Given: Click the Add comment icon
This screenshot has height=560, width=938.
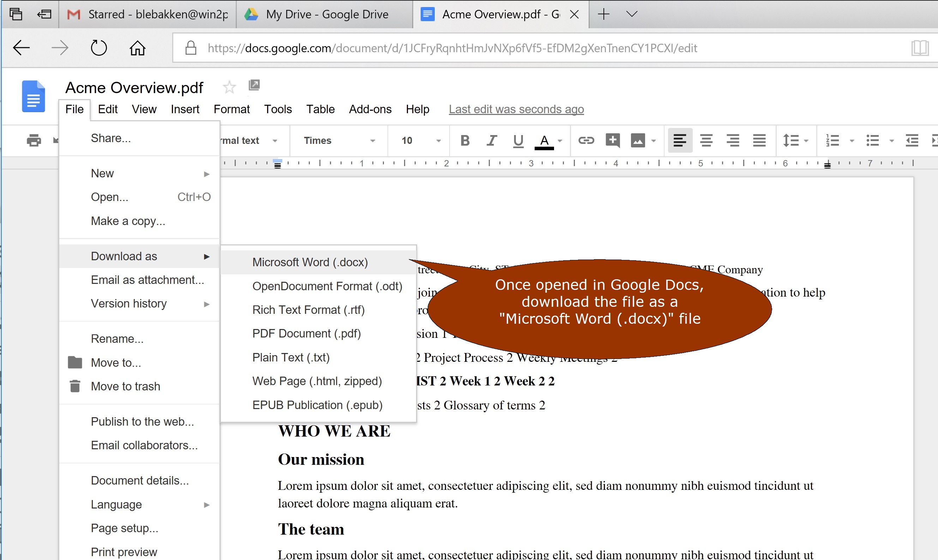Looking at the screenshot, I should coord(613,140).
